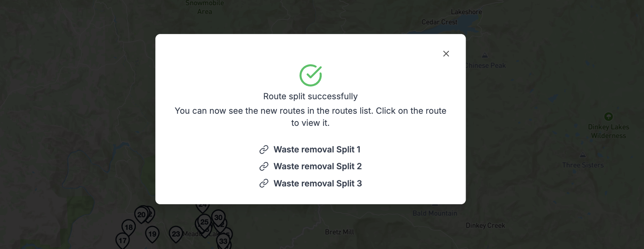
Task: Click the link icon beside Waste removal Split 2
Action: [x=264, y=166]
